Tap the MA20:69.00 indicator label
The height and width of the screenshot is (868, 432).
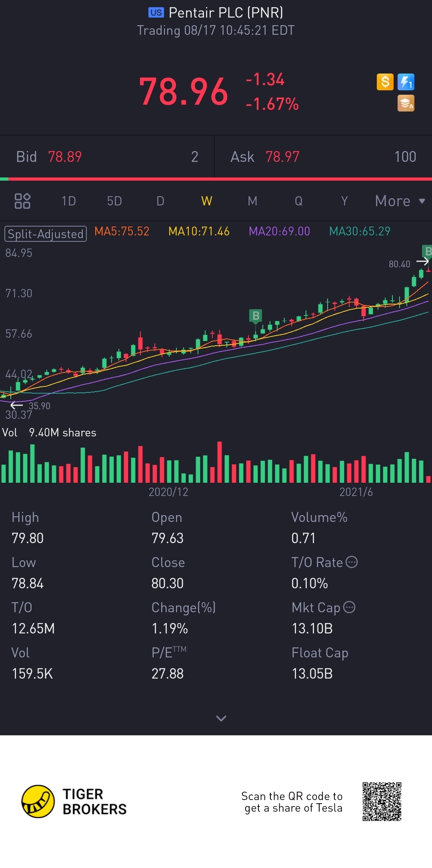tap(279, 231)
